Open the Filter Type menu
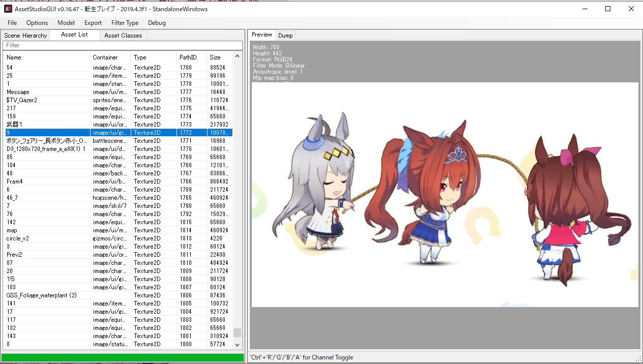This screenshot has width=643, height=364. point(125,23)
